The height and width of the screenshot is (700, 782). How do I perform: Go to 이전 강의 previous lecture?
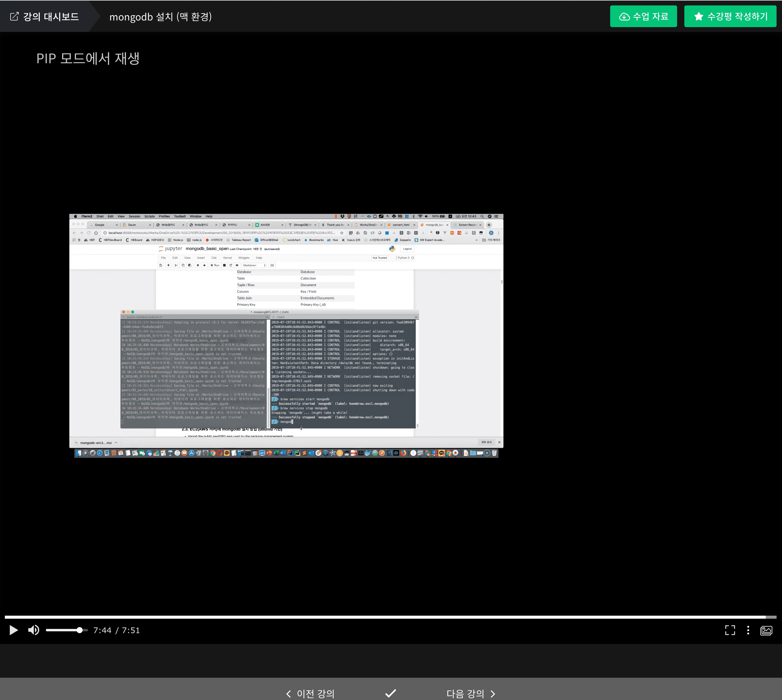coord(311,693)
